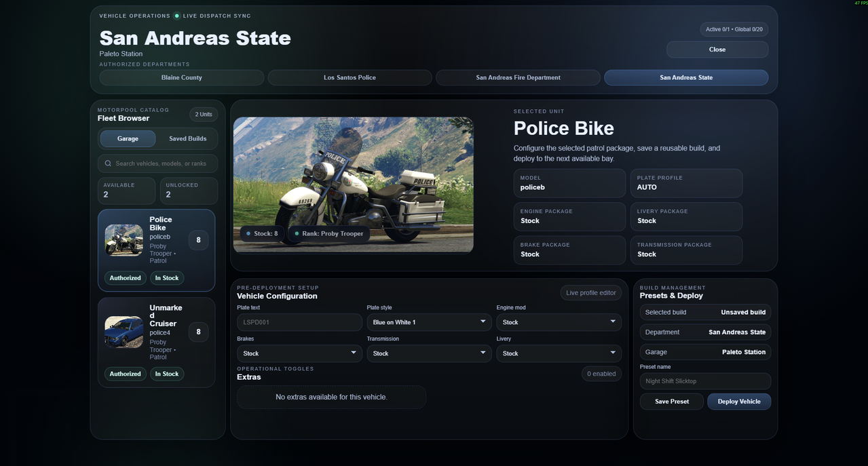Viewport: 868px width, 466px height.
Task: Open the Livery dropdown
Action: 559,353
